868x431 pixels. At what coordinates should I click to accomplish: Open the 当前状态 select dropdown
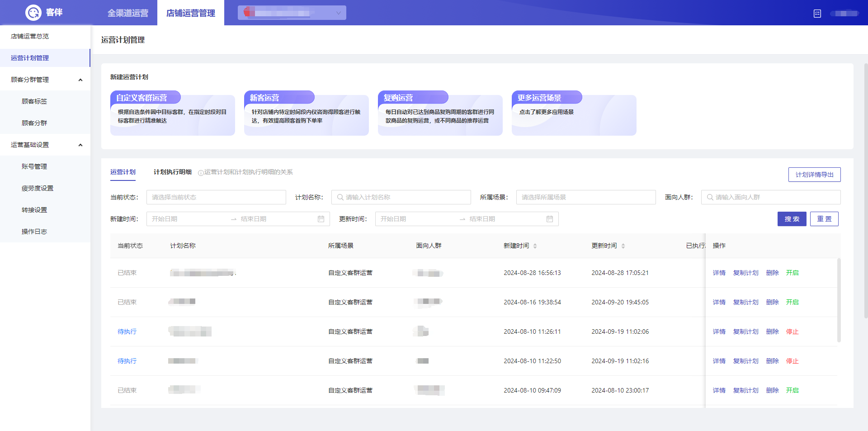tap(216, 197)
